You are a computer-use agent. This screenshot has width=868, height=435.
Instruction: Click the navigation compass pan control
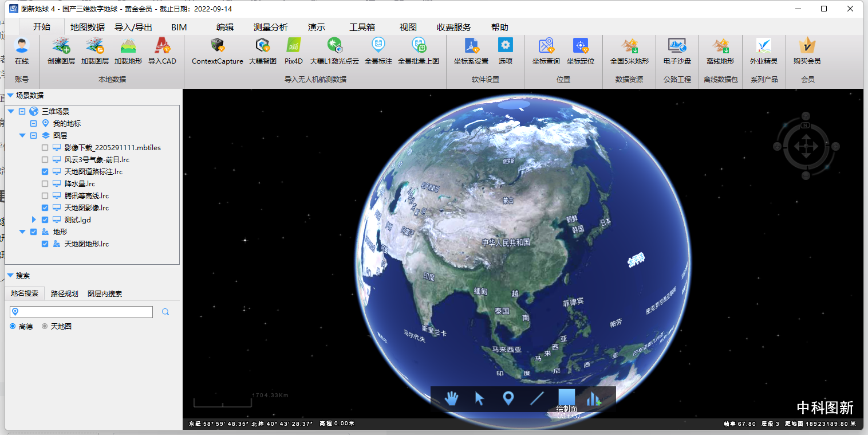(x=806, y=147)
